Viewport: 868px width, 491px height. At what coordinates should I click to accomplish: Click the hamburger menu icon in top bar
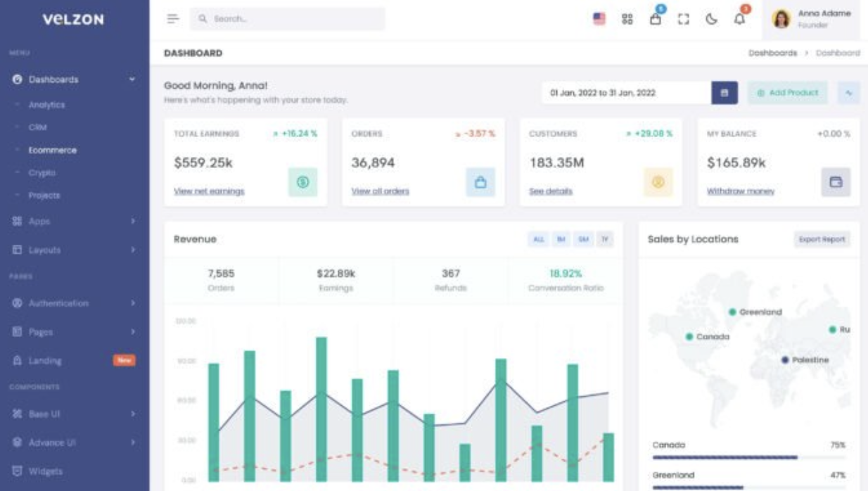172,19
